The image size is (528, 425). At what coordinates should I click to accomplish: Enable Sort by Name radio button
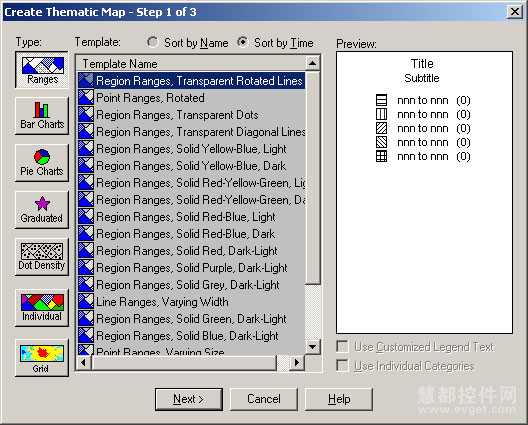click(x=153, y=42)
